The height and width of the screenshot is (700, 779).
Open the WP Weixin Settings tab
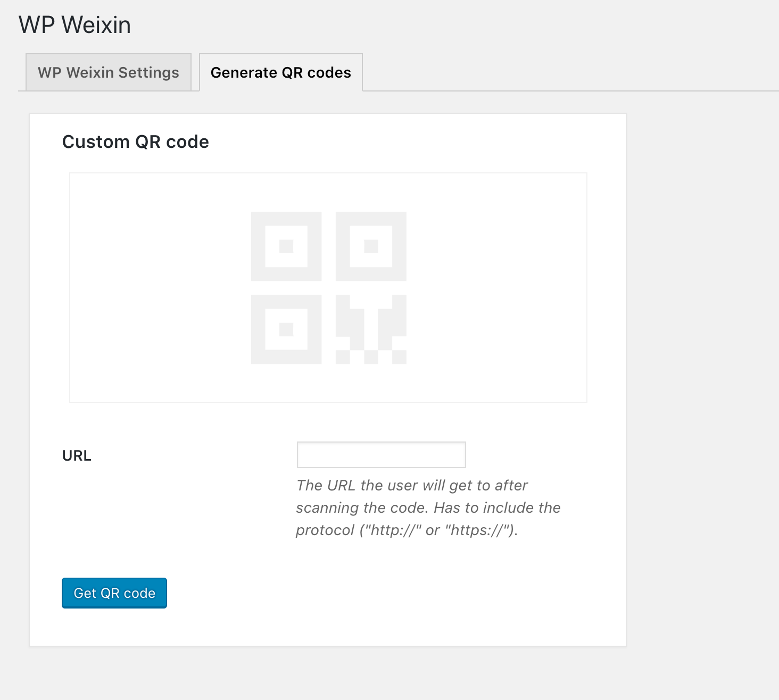pyautogui.click(x=109, y=72)
